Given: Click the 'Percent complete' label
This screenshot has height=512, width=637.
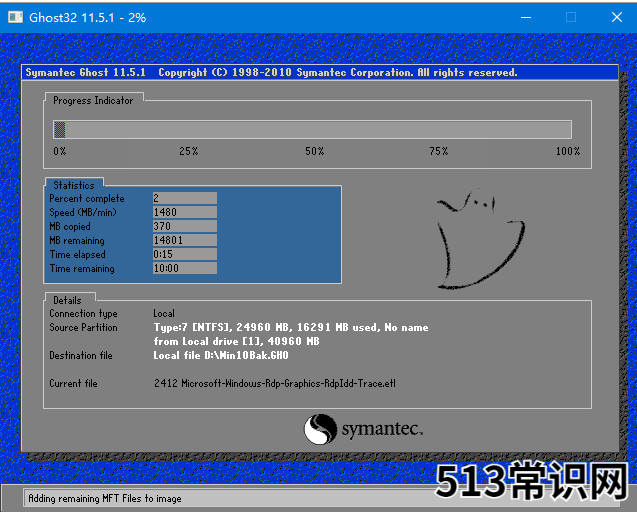Looking at the screenshot, I should (x=87, y=199).
